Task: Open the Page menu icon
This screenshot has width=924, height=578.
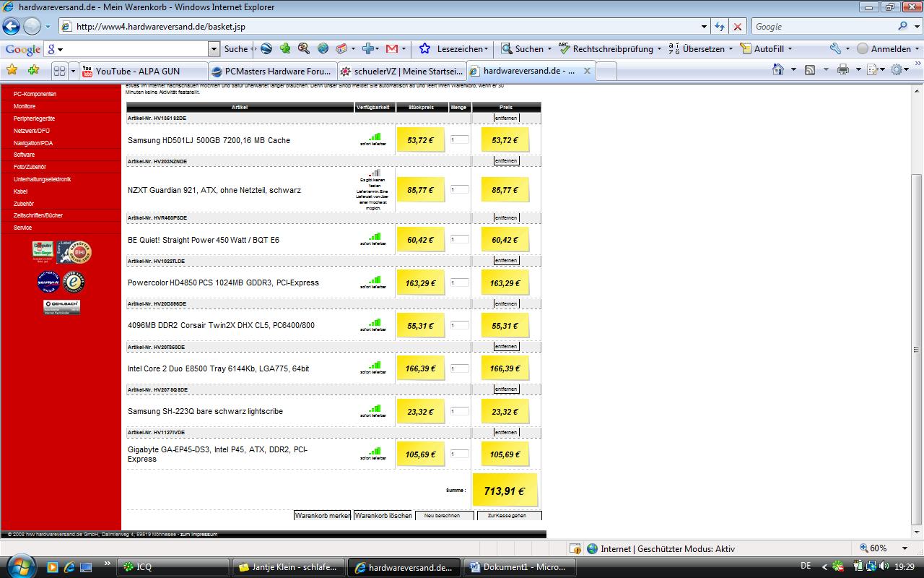Action: 872,70
